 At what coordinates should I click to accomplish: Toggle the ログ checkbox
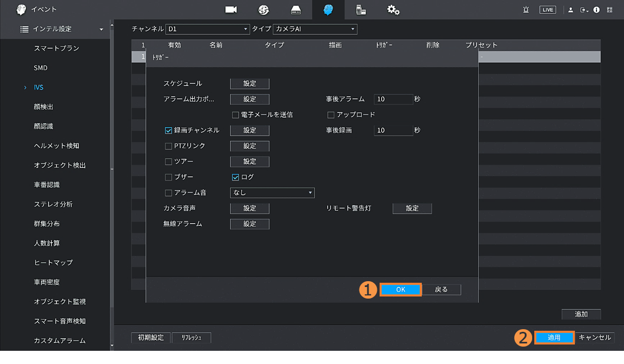click(235, 177)
